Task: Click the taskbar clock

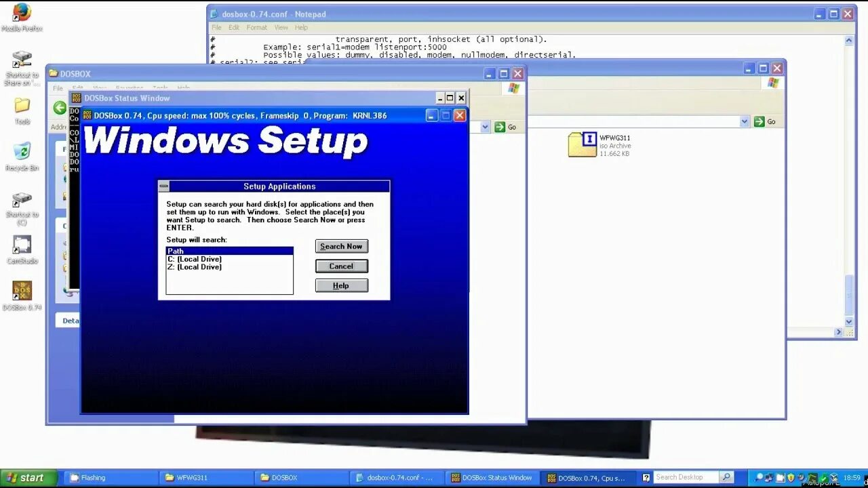Action: pyautogui.click(x=852, y=478)
